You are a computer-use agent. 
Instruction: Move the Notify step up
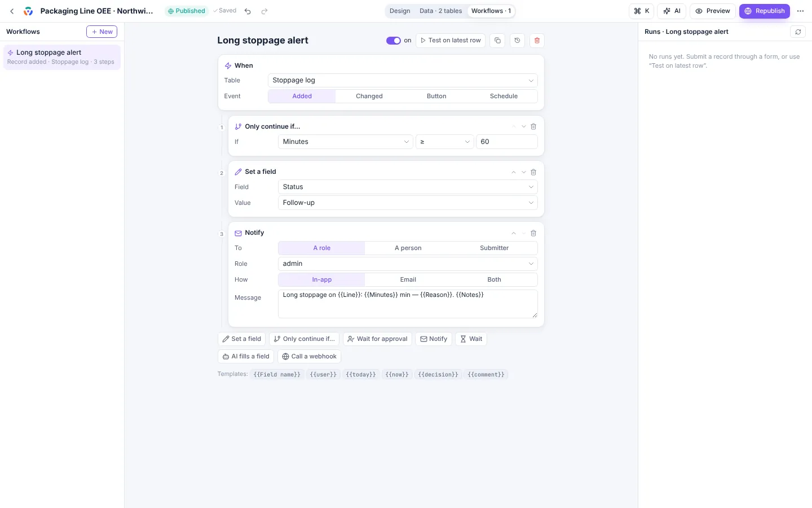514,233
